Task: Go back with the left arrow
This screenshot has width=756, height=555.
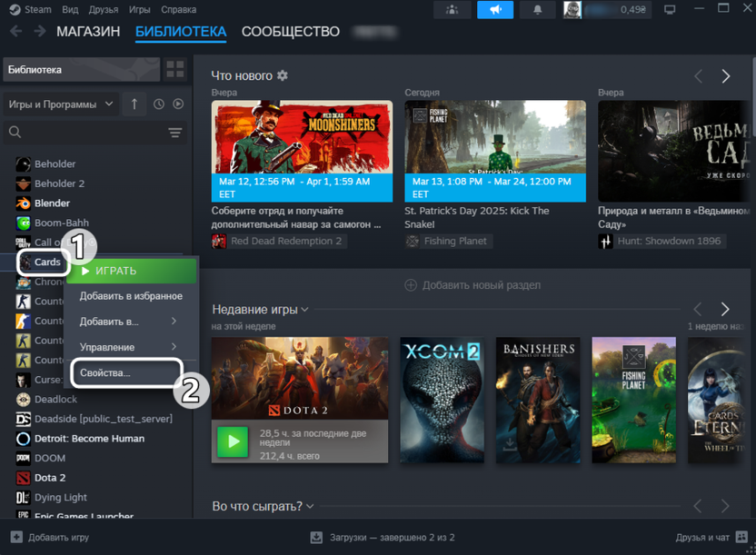Action: point(16,31)
